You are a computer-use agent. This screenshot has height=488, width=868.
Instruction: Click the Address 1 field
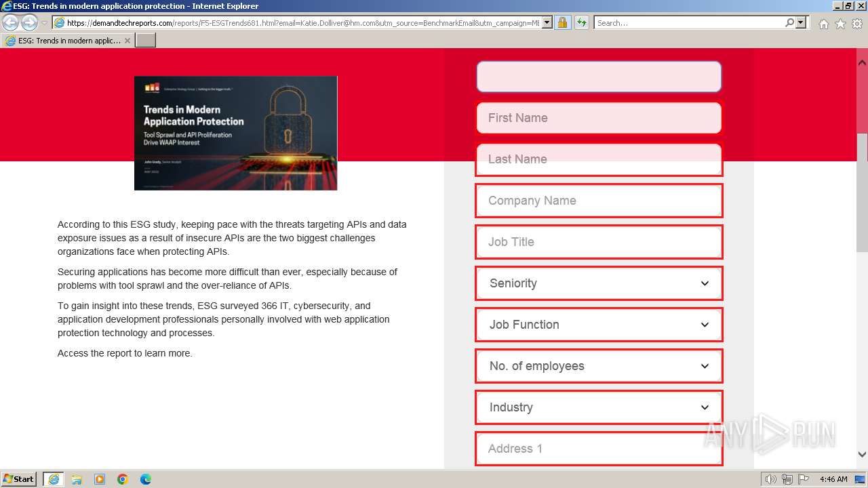(x=599, y=449)
